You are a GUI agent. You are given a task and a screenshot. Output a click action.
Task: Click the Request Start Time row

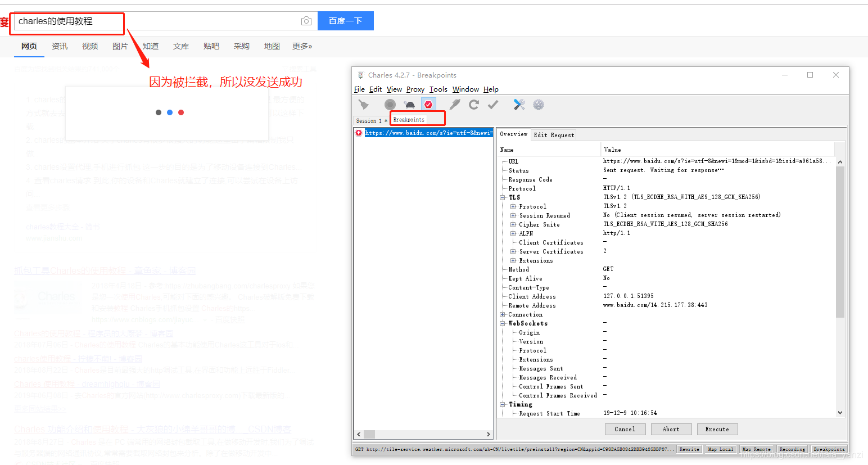pyautogui.click(x=666, y=413)
